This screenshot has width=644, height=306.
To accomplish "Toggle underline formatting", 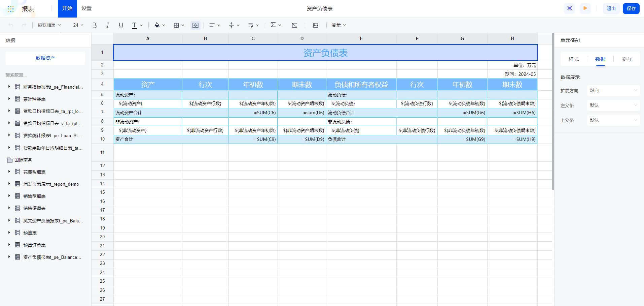I will tap(121, 25).
